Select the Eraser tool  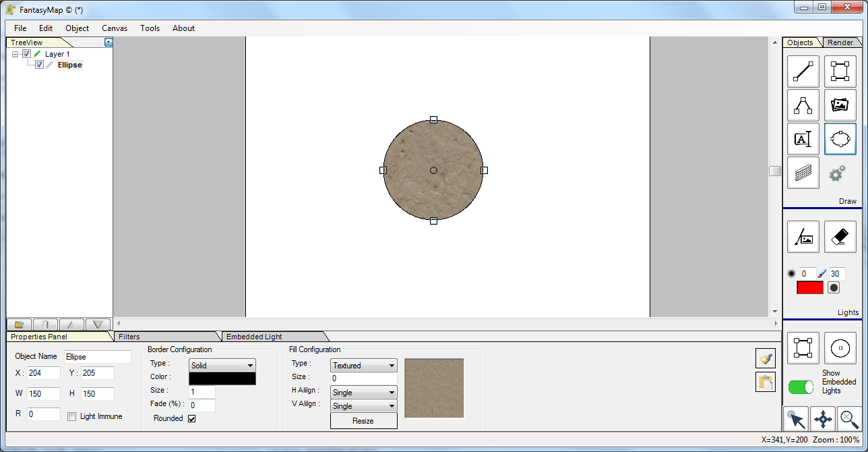coord(840,237)
